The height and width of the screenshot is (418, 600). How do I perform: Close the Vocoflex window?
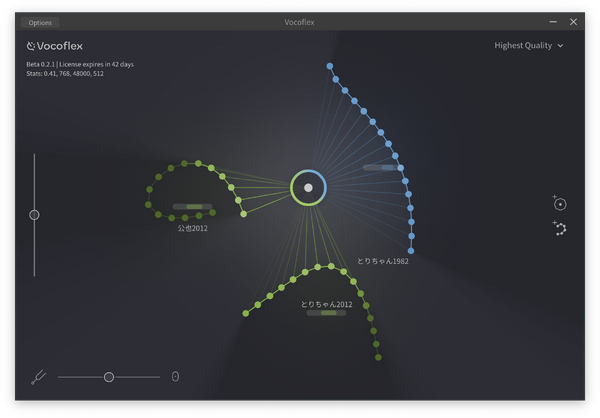click(x=573, y=22)
